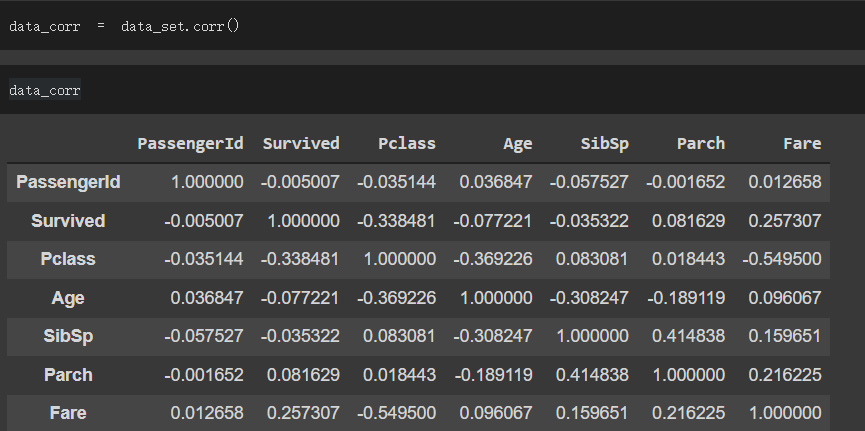Select the Survived column header
The height and width of the screenshot is (431, 865).
pos(301,143)
